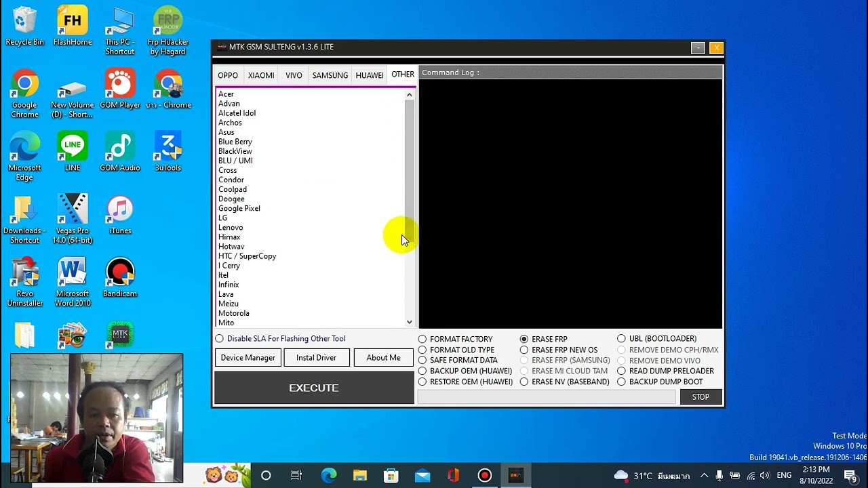Switch to the OPPO tab
This screenshot has height=488, width=868.
pos(228,75)
